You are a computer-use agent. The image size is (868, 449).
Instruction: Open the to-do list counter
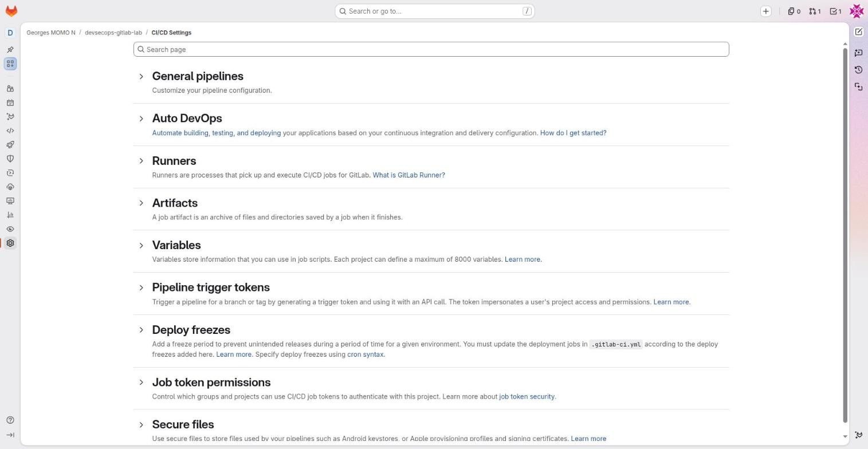836,11
